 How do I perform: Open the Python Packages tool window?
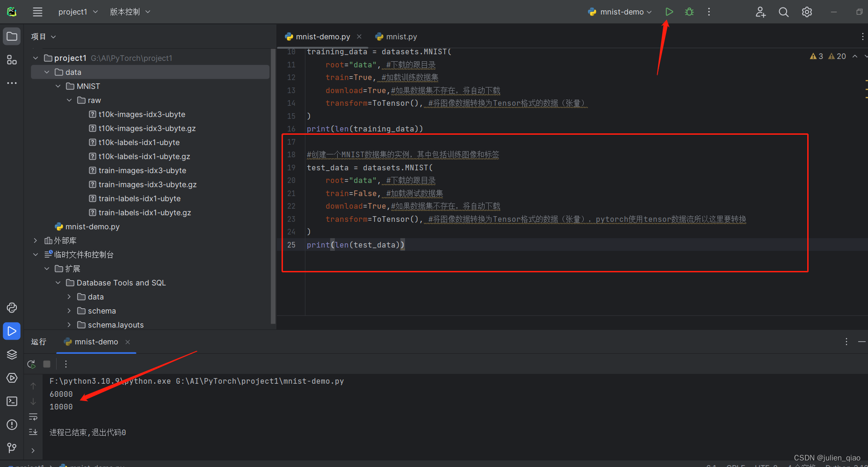click(x=12, y=307)
